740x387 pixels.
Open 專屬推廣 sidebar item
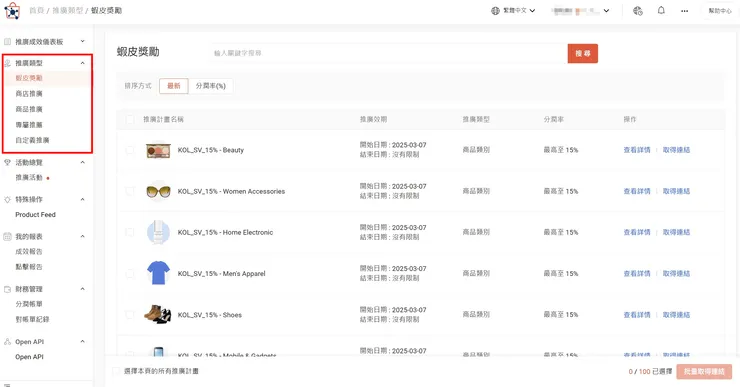pyautogui.click(x=29, y=125)
